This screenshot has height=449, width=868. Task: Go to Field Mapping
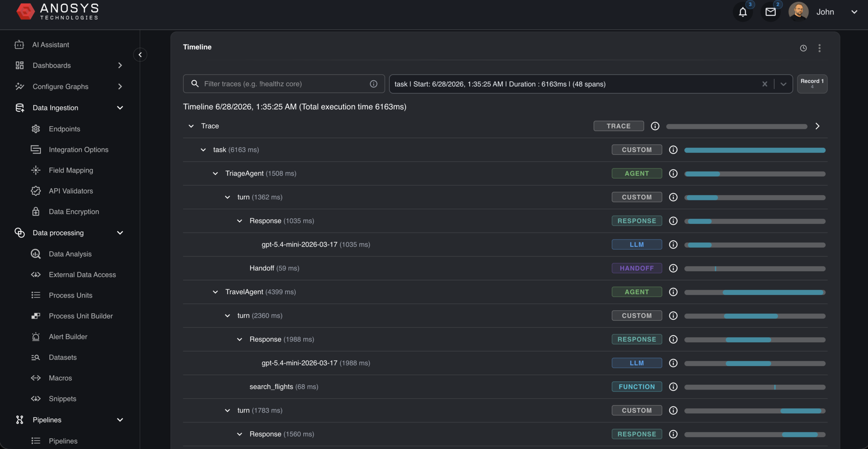[71, 170]
